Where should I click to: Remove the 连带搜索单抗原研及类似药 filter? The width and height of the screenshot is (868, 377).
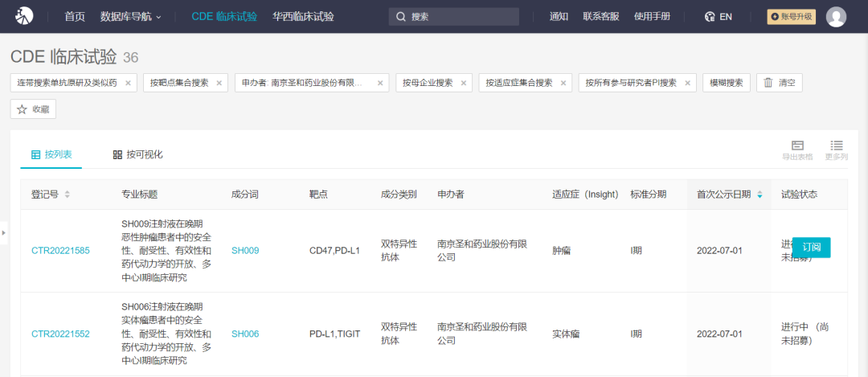(128, 83)
